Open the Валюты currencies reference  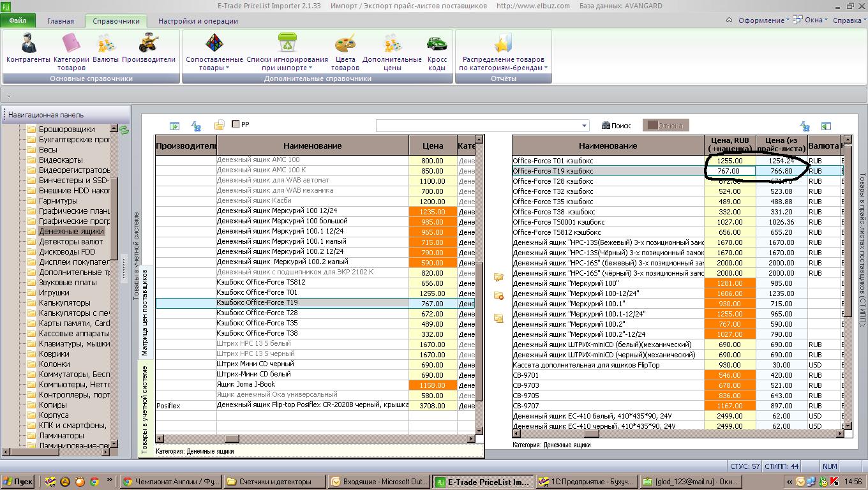[x=105, y=48]
